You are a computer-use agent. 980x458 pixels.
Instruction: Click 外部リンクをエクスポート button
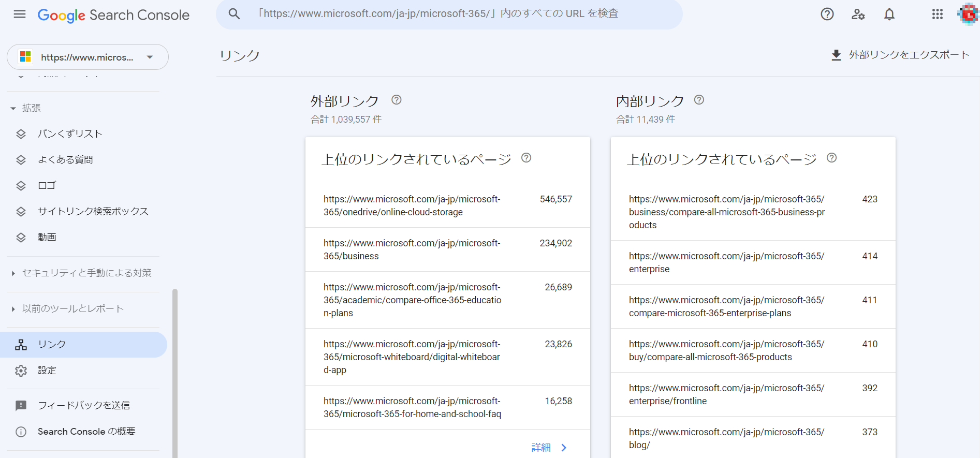click(x=900, y=55)
